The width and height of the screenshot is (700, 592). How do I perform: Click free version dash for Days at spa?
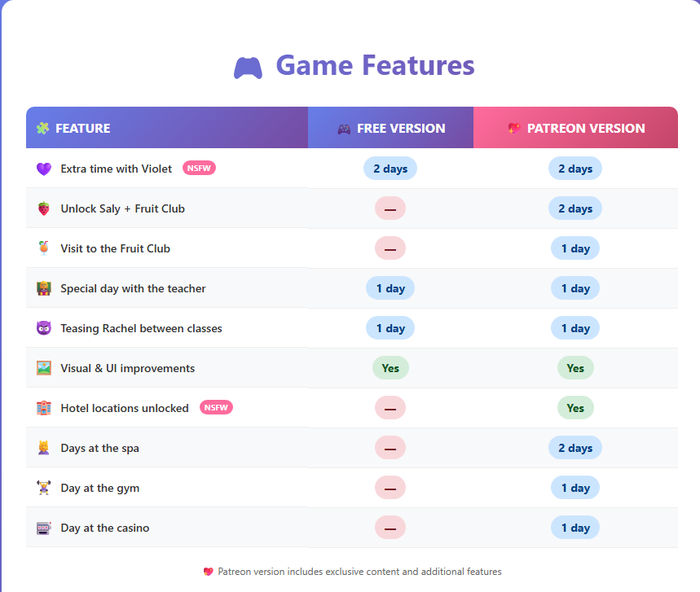(x=390, y=448)
